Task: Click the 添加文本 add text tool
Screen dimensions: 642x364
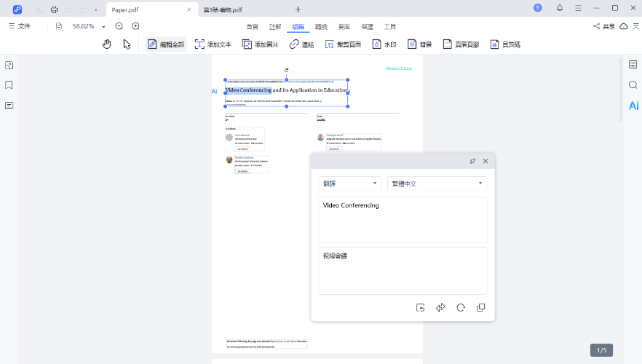Action: click(x=213, y=44)
